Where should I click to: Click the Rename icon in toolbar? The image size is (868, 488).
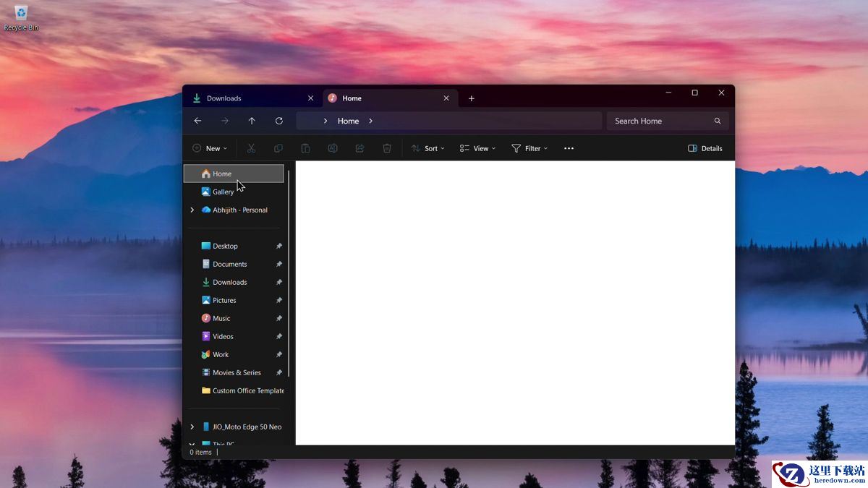(x=333, y=148)
